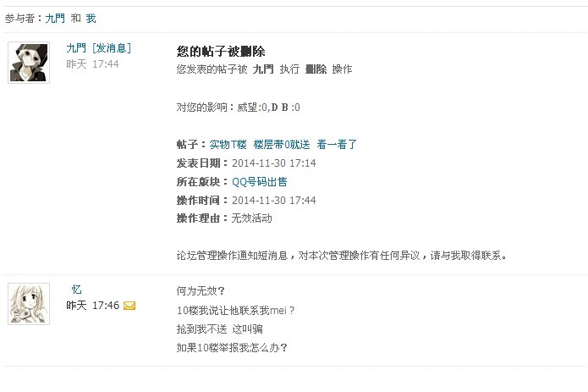Click the envelope icon beside 昨天 17:46
The width and height of the screenshot is (588, 392).
tap(129, 306)
